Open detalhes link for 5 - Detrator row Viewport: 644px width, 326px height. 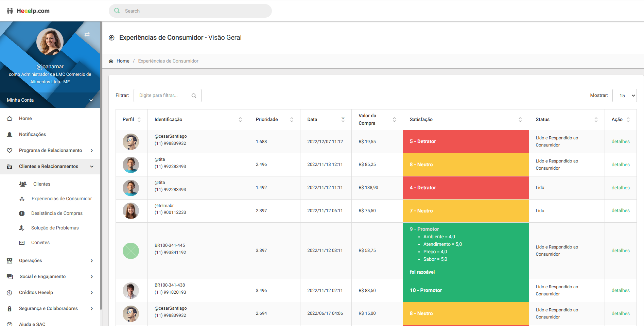(620, 142)
